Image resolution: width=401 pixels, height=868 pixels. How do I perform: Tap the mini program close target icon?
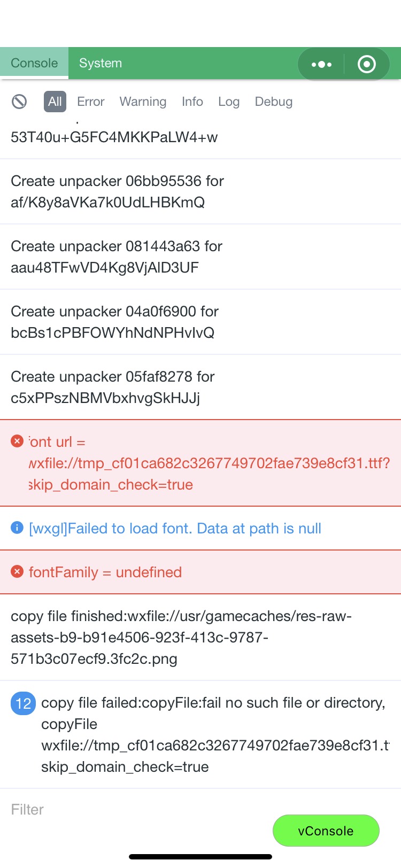tap(367, 64)
